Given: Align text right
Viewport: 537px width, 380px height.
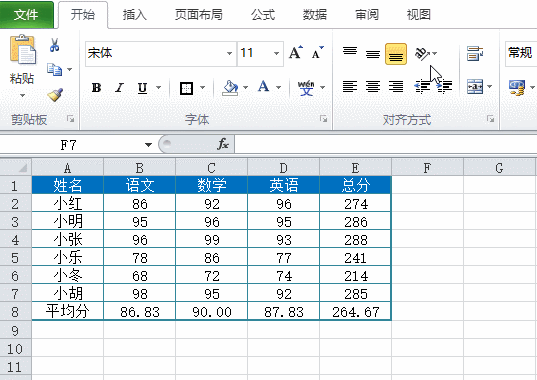Looking at the screenshot, I should pos(396,86).
